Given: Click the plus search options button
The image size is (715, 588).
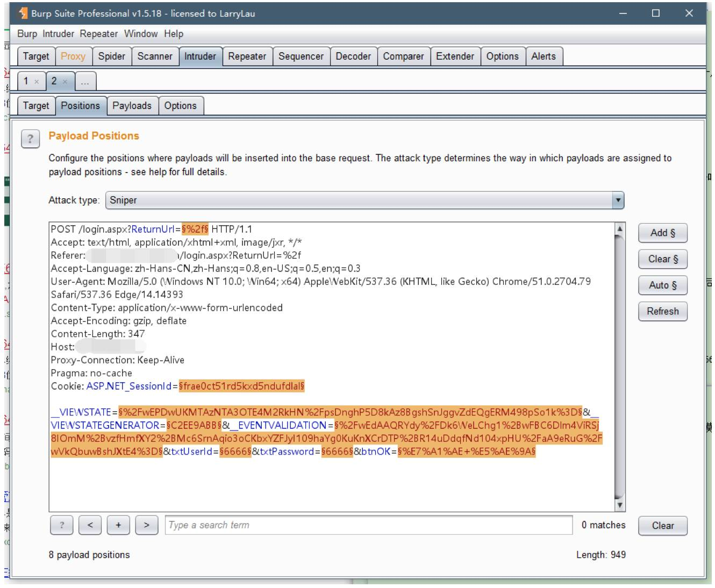Looking at the screenshot, I should point(118,525).
